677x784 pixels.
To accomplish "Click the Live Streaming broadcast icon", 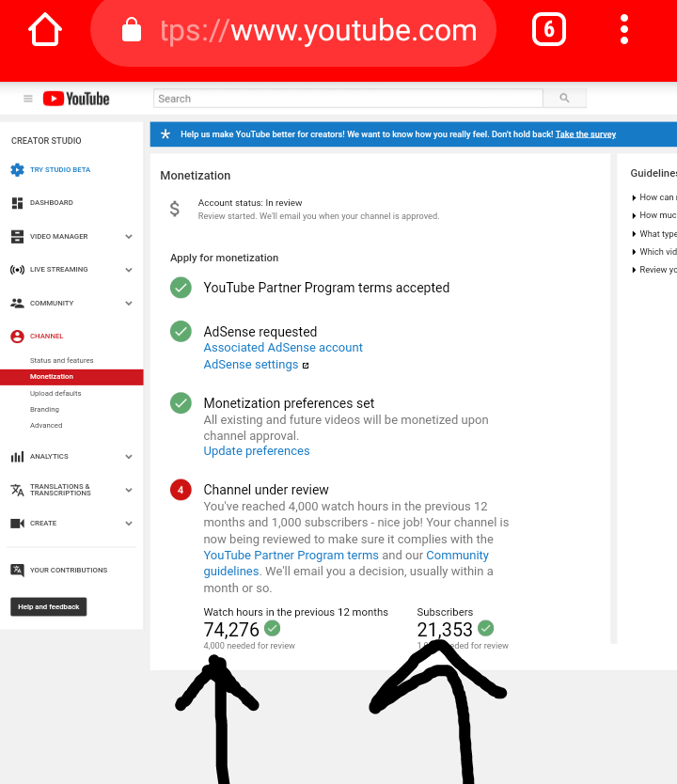I will point(17,270).
